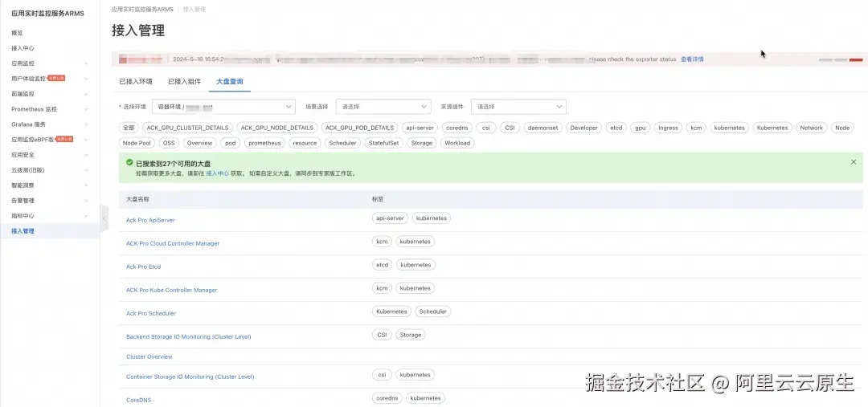Switch to the 已接入环境 tab
Viewport: 868px width, 407px height.
(x=136, y=81)
